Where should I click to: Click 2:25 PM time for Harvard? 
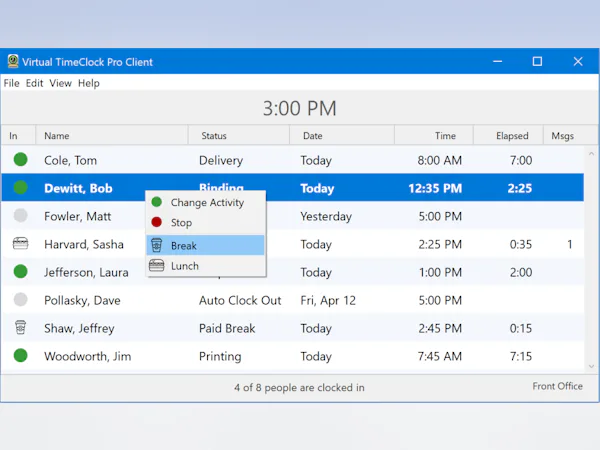click(x=440, y=244)
